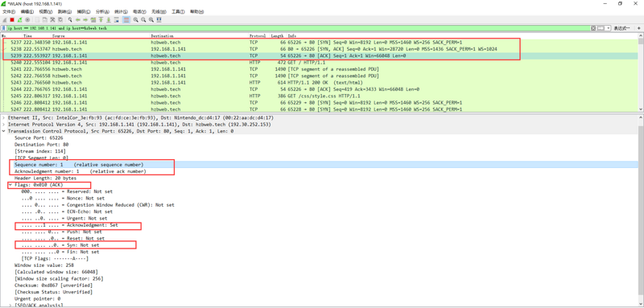The image size is (644, 308).
Task: Click the packet list vertical scrollbar
Action: pyautogui.click(x=641, y=73)
